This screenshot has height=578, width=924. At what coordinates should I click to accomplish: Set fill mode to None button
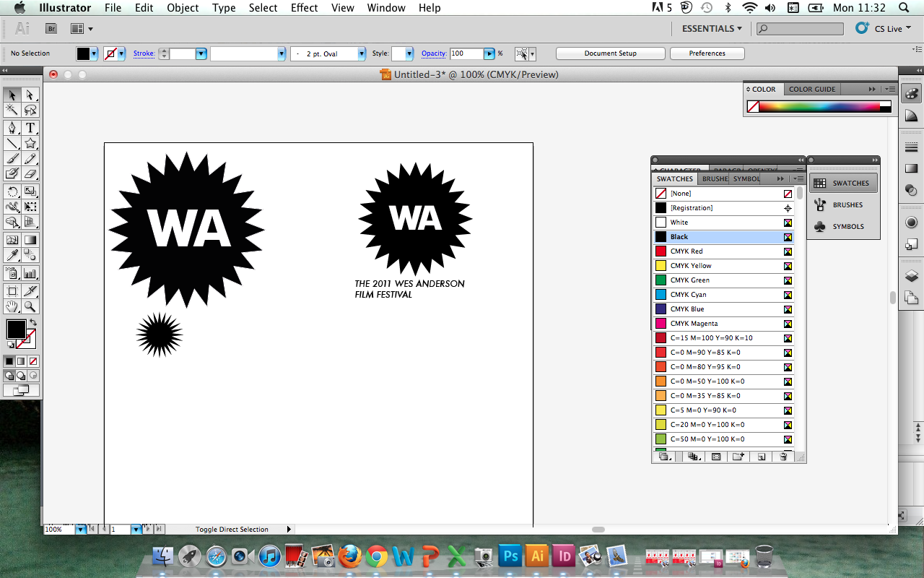32,361
